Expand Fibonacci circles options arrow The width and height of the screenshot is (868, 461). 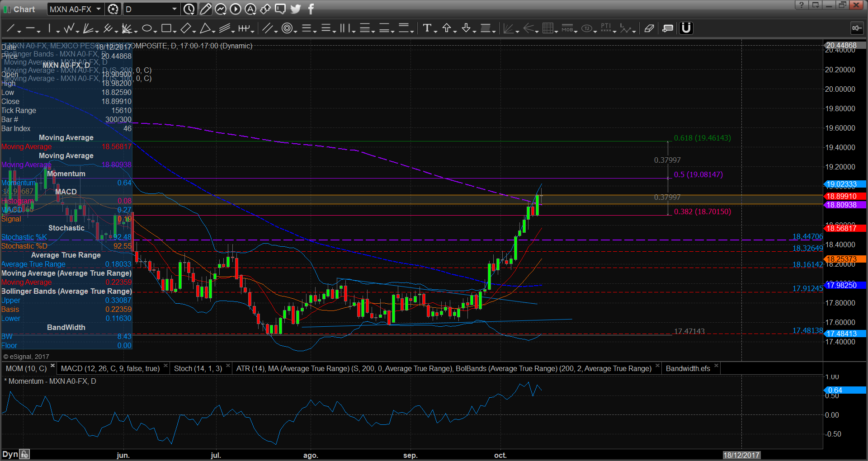coord(295,31)
